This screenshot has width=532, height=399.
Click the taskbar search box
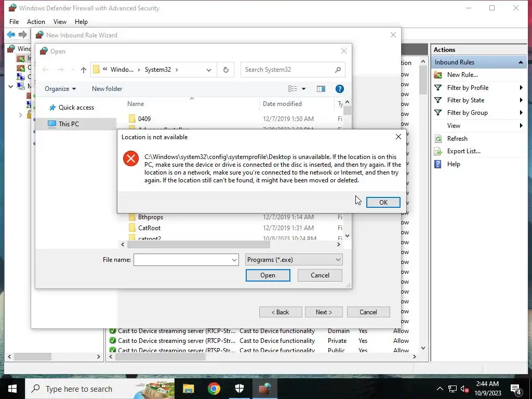(x=100, y=389)
